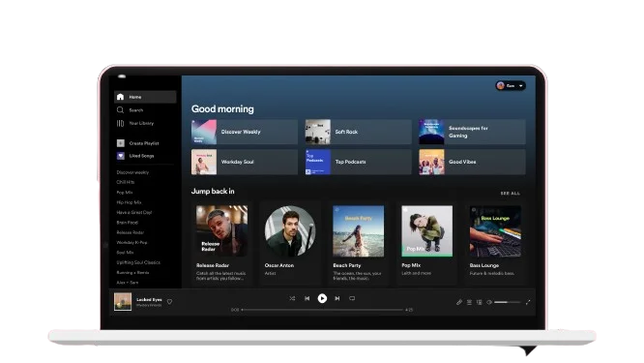Image resolution: width=644 pixels, height=363 pixels.
Task: Open the lyrics microphone icon
Action: (x=459, y=302)
